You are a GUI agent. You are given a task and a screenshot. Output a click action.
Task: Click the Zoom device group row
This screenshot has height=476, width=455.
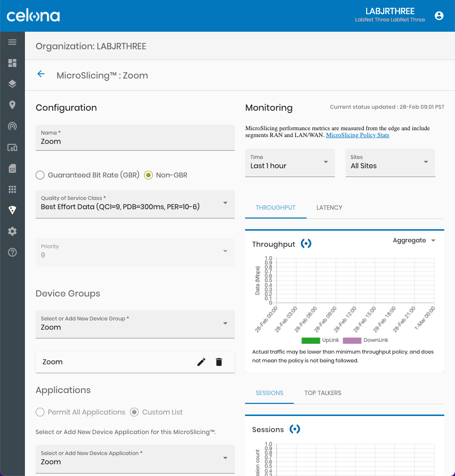[135, 362]
